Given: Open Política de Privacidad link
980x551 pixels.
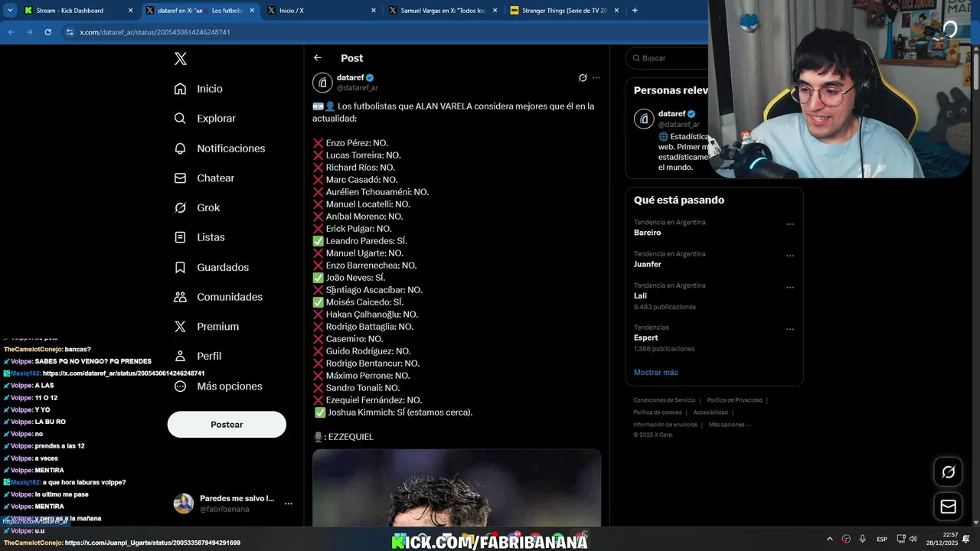Looking at the screenshot, I should click(734, 400).
